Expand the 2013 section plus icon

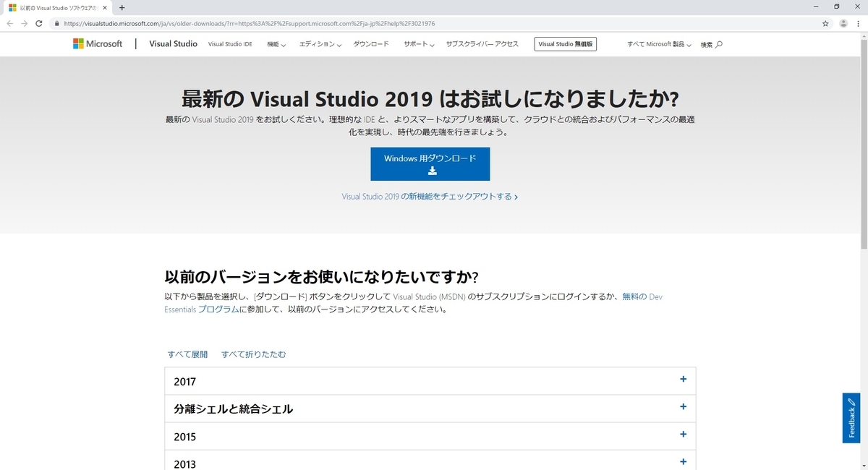pos(683,461)
